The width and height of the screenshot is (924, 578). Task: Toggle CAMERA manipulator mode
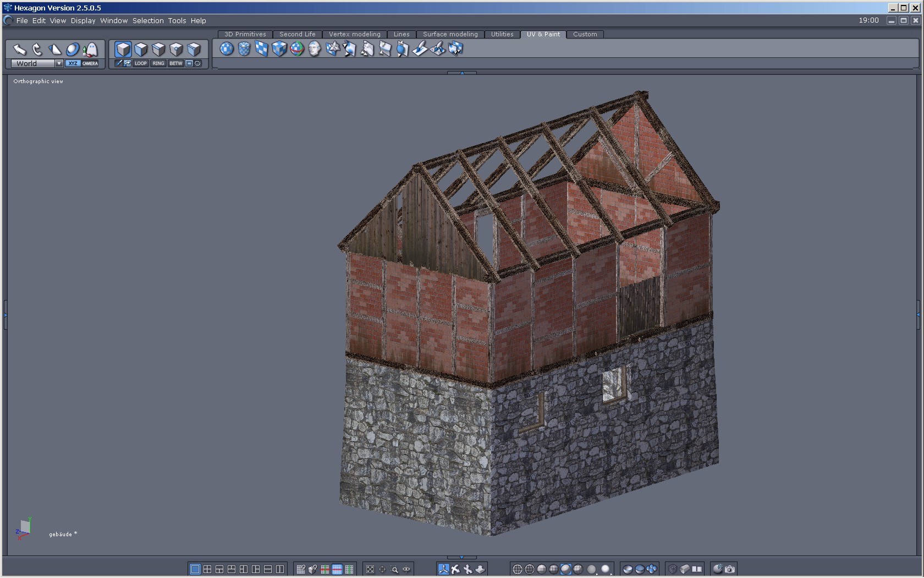[90, 63]
